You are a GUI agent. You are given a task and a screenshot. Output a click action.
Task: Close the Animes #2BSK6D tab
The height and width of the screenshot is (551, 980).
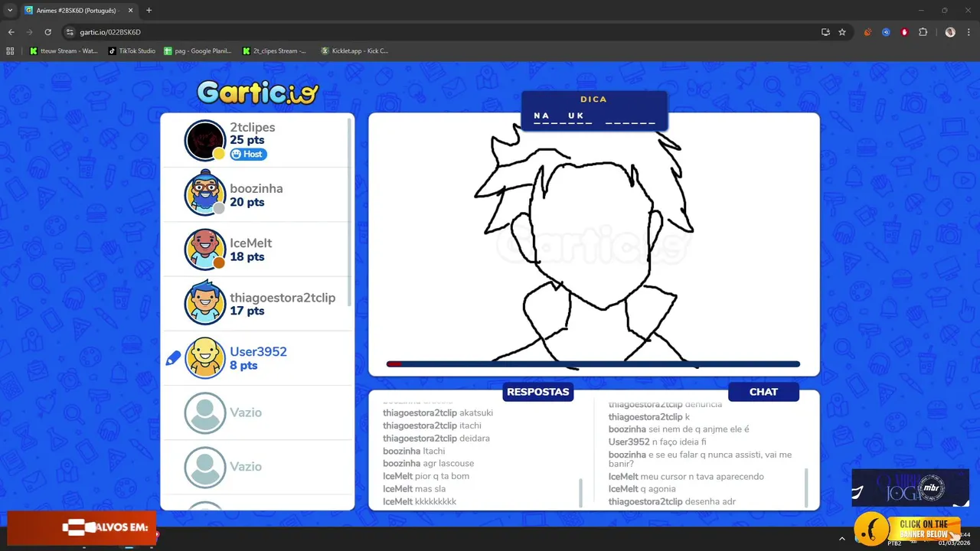tap(130, 11)
